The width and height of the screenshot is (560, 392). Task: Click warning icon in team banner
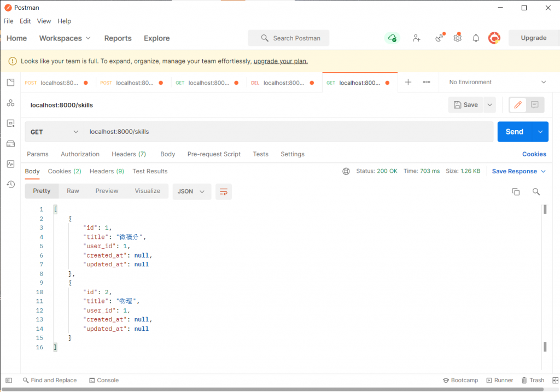[13, 61]
